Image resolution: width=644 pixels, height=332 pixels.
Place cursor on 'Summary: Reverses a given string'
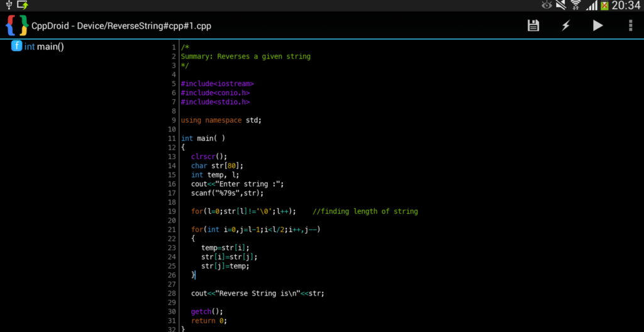coord(246,57)
